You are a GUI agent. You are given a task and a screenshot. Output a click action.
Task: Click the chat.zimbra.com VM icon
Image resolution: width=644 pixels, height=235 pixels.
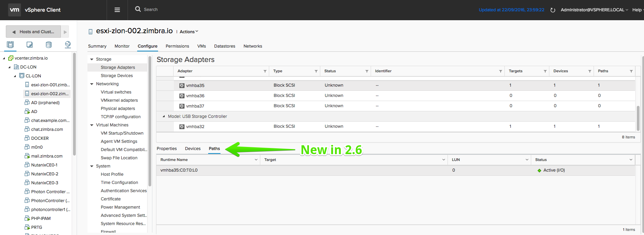[x=27, y=129]
